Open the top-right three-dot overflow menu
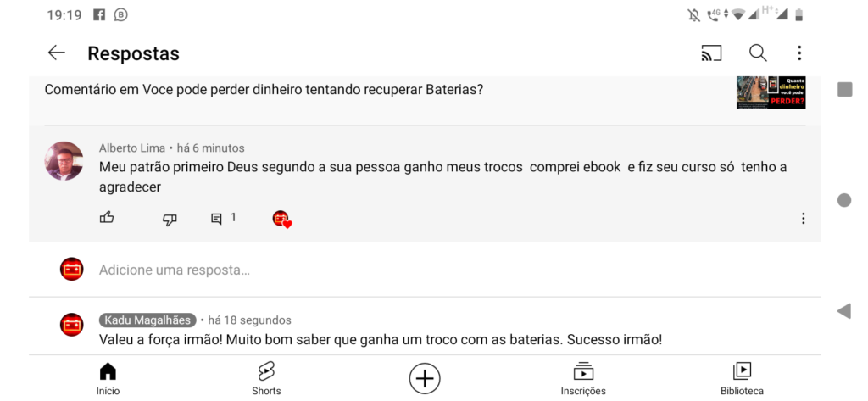This screenshot has width=868, height=401. click(799, 53)
